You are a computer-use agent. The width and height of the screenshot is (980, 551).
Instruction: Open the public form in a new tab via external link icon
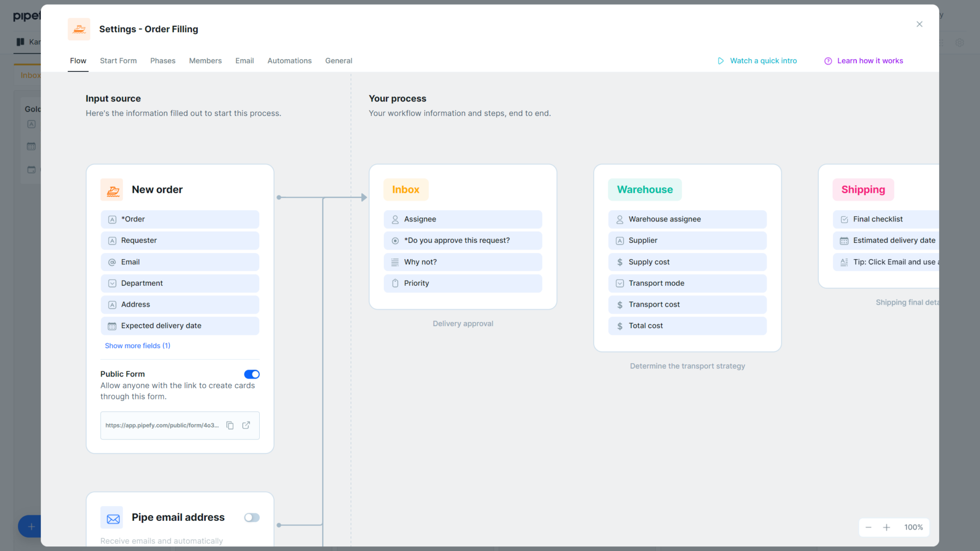[247, 425]
